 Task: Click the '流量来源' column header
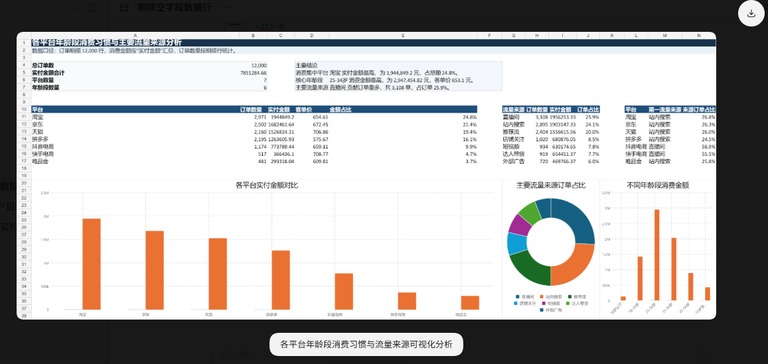click(x=513, y=109)
